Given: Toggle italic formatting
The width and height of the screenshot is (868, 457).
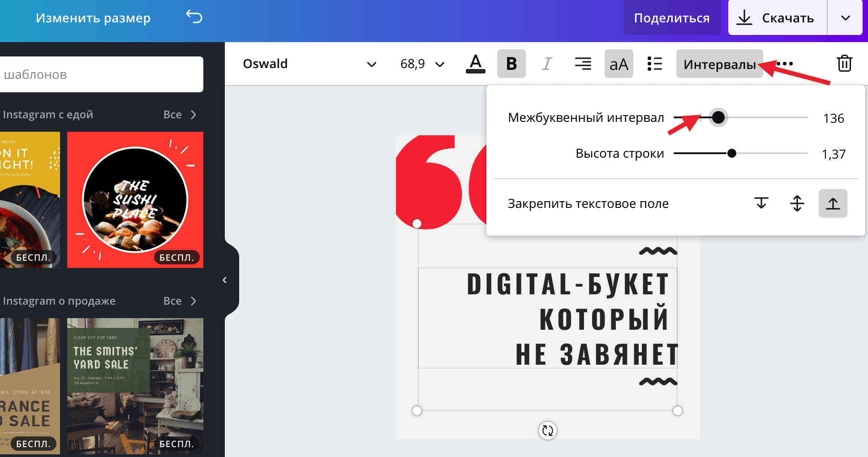Looking at the screenshot, I should 547,64.
